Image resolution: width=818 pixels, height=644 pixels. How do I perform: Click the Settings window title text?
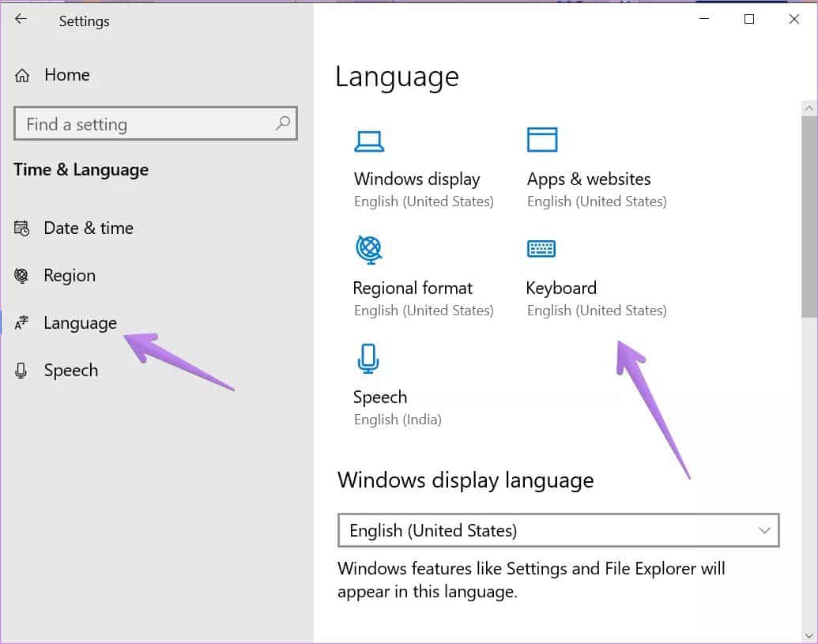point(84,21)
